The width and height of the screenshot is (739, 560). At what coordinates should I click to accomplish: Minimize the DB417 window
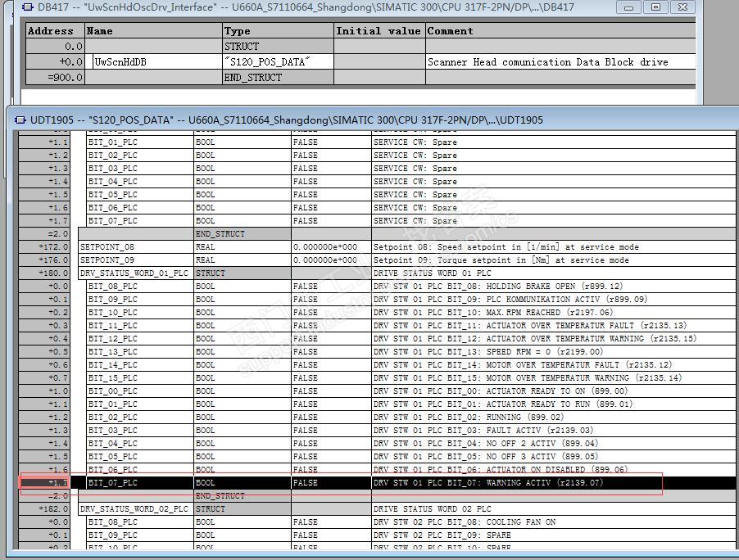pos(628,7)
